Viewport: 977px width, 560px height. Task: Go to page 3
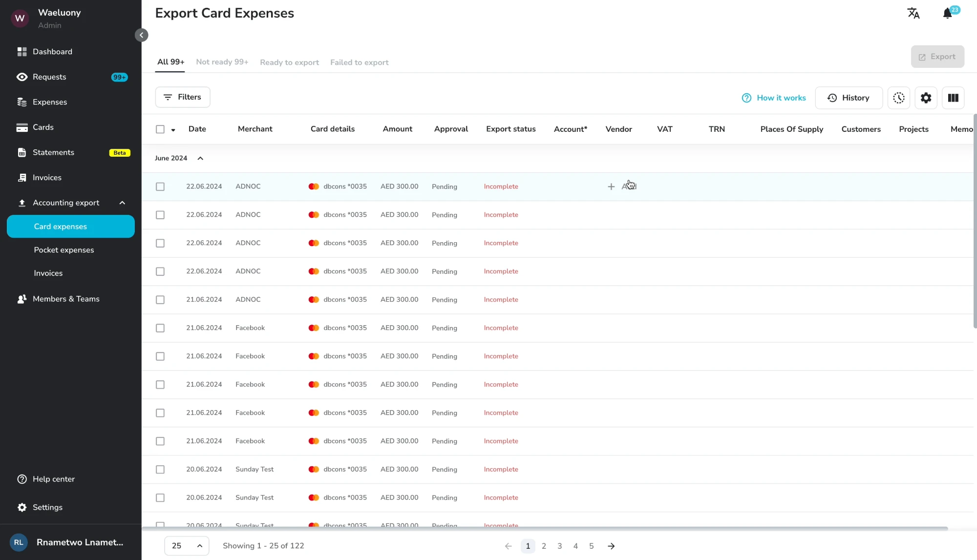click(560, 546)
